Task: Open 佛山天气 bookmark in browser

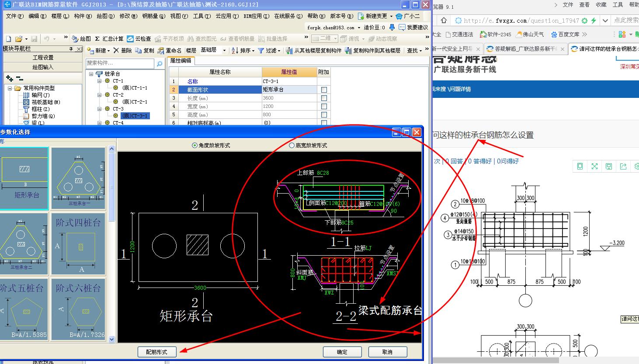Action: pyautogui.click(x=530, y=34)
